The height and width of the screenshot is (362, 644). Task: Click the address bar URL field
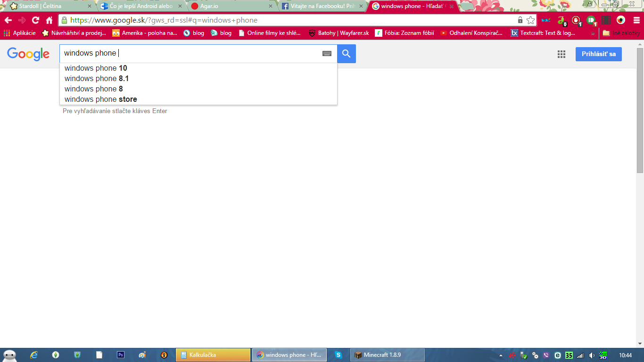pos(283,20)
